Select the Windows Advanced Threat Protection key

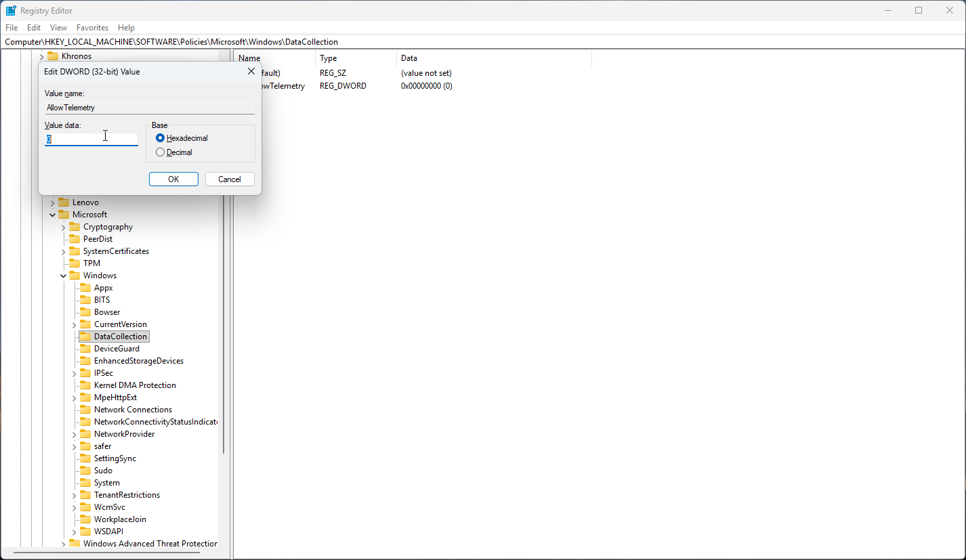pos(150,544)
